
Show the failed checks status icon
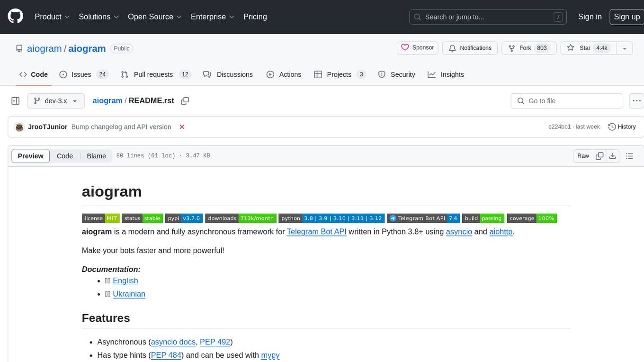point(182,127)
